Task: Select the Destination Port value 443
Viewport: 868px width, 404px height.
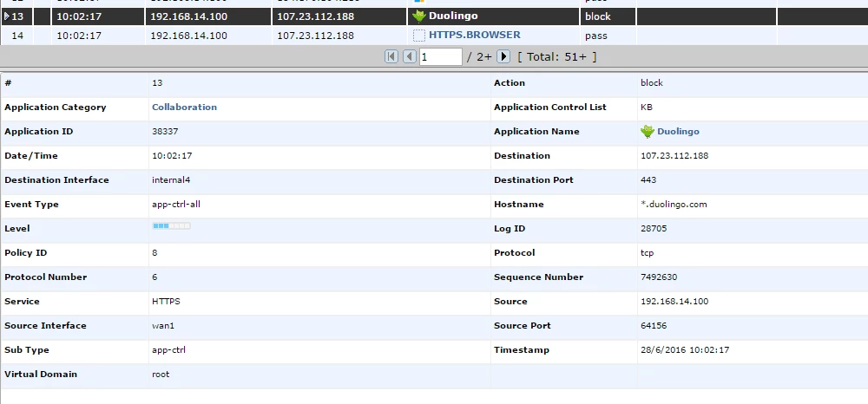Action: click(648, 180)
